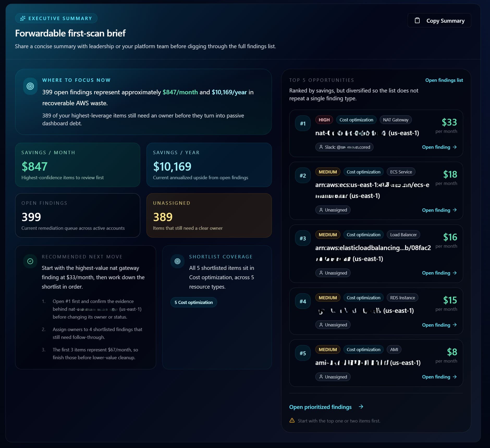Image resolution: width=490 pixels, height=448 pixels.
Task: Open finding for the Load Balancer item
Action: coord(439,273)
